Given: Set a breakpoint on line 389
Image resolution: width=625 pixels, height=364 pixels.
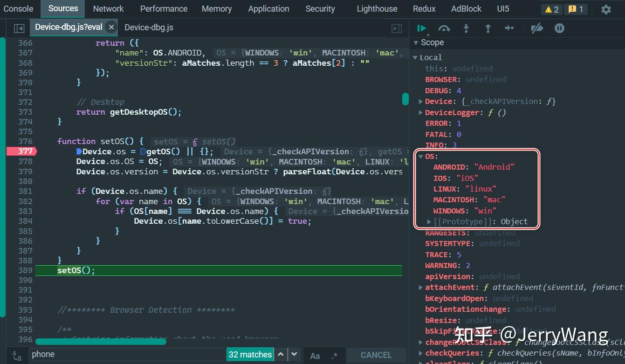Looking at the screenshot, I should point(25,270).
